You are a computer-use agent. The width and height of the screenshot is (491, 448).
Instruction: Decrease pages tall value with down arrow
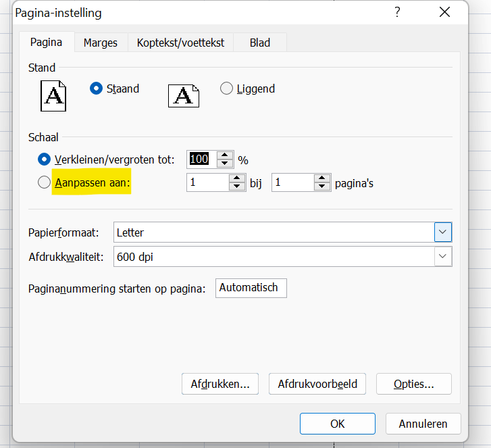322,187
